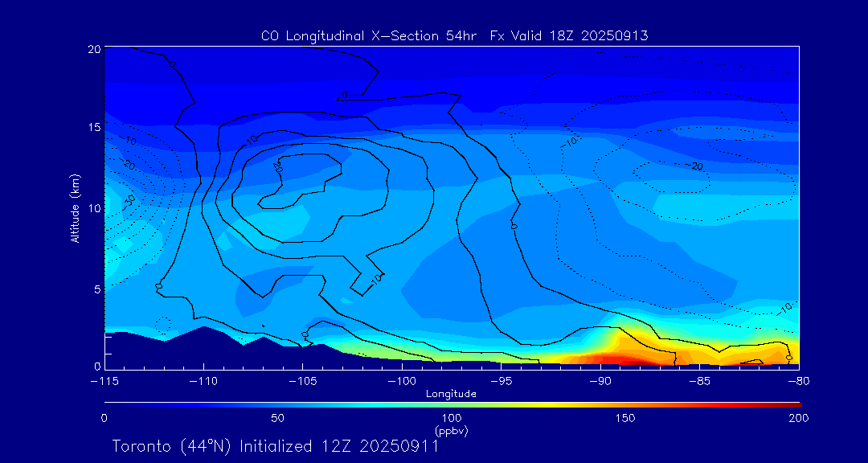Click the '-100' longitude tick label
This screenshot has height=463, width=868.
coord(402,382)
